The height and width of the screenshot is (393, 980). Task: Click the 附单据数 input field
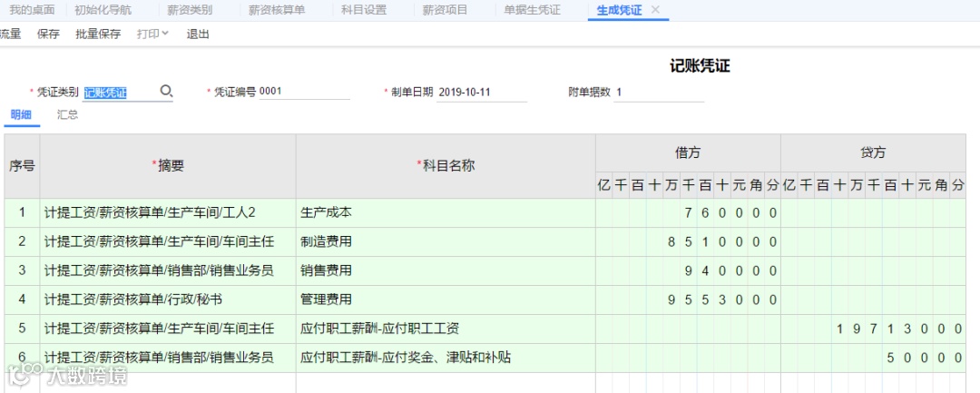(x=659, y=92)
